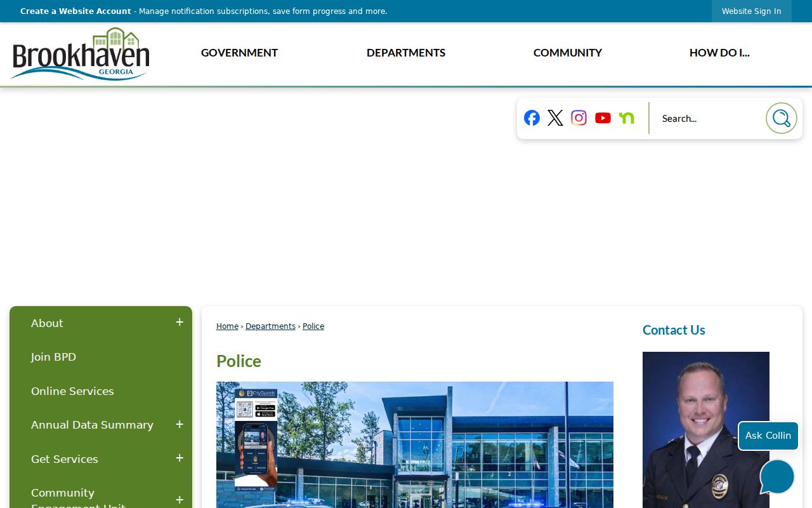Open the Get Services sidebar link

65,459
